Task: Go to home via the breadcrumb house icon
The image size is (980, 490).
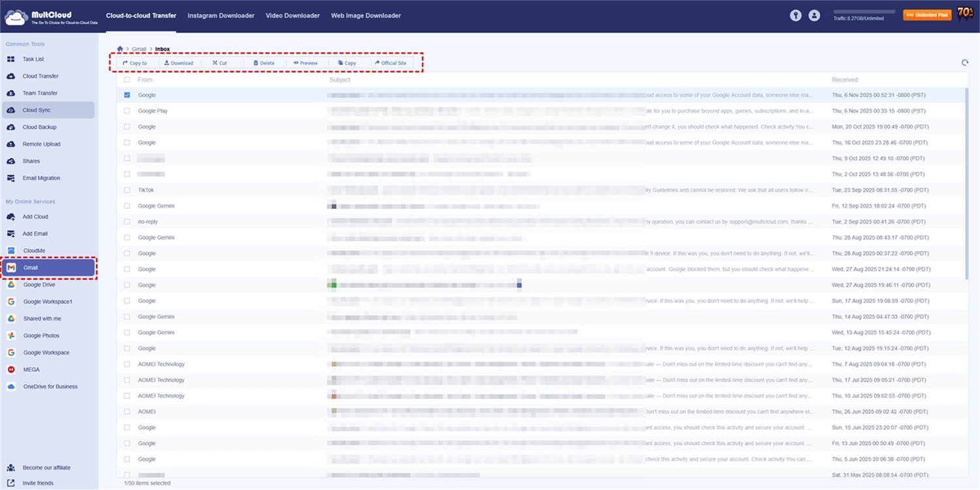Action: point(120,49)
